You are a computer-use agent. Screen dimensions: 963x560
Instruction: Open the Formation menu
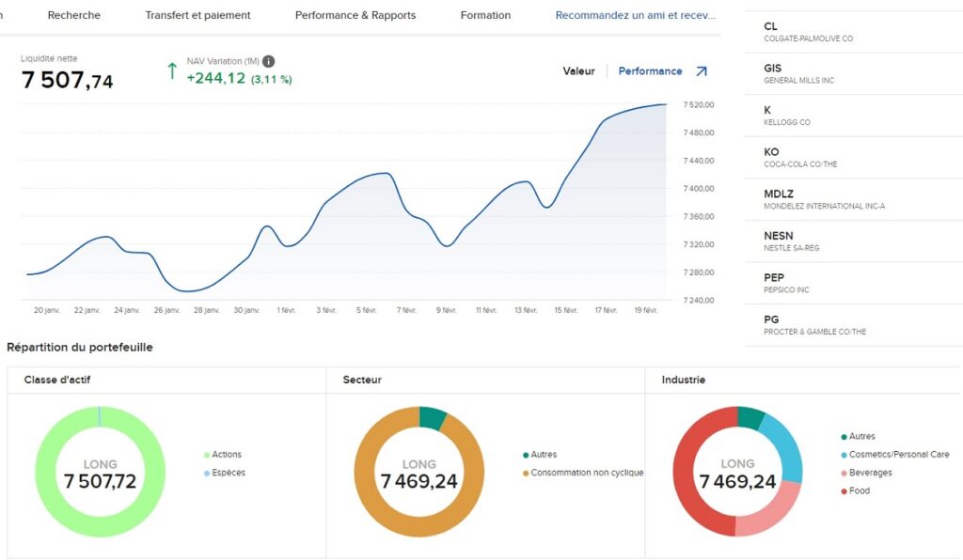[x=485, y=15]
